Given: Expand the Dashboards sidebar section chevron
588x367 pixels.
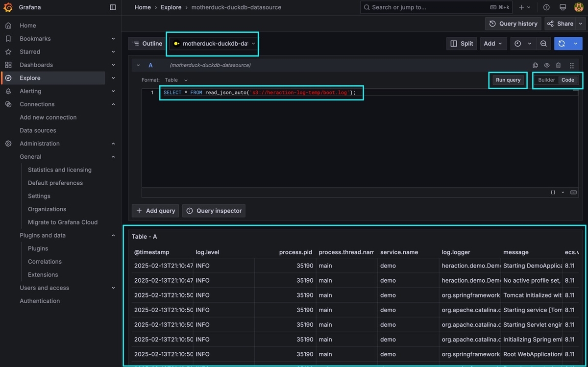Looking at the screenshot, I should [x=113, y=65].
